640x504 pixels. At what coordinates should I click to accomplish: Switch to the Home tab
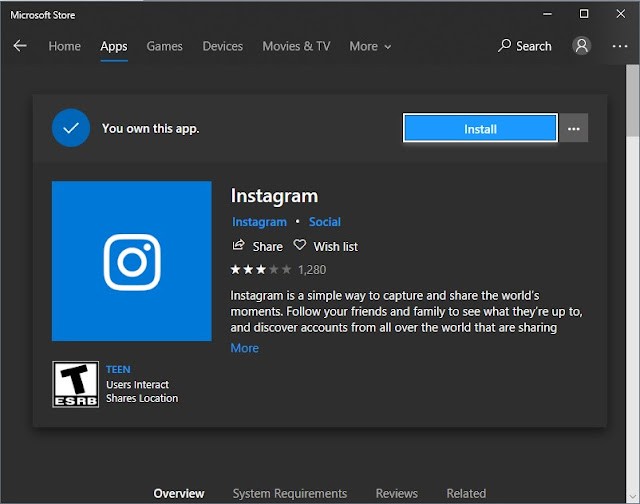tap(64, 46)
